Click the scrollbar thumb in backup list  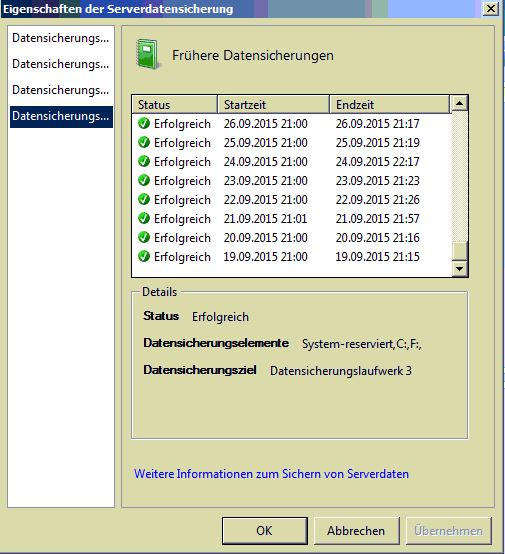pyautogui.click(x=459, y=251)
